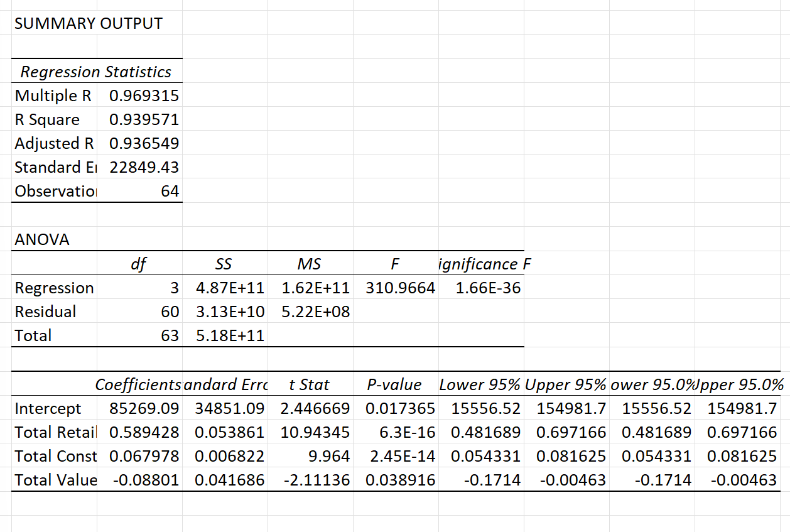Select the P-value 6.3E-16
The image size is (790, 532).
tap(408, 432)
